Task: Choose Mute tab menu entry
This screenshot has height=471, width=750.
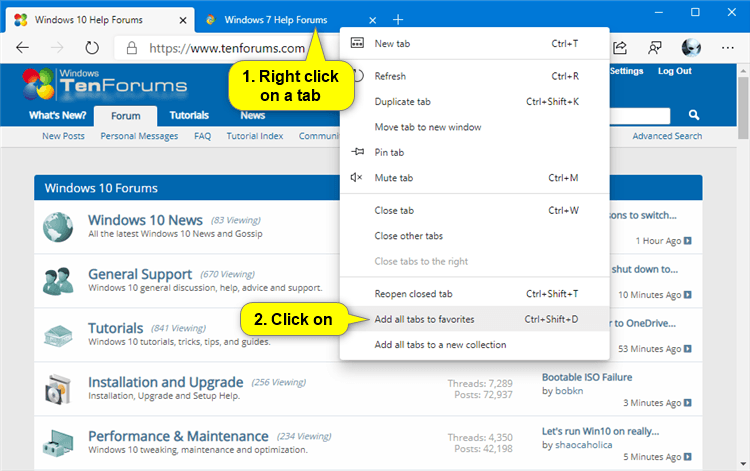Action: [x=474, y=177]
